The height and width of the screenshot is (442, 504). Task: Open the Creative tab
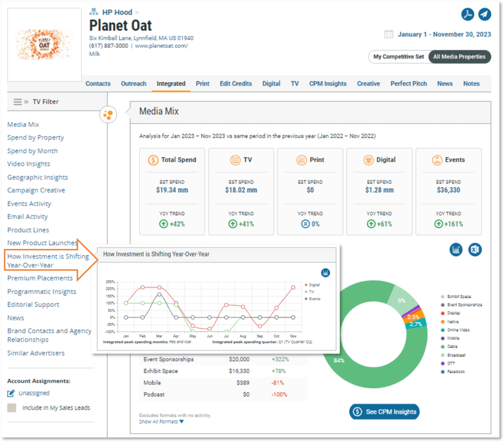point(368,84)
